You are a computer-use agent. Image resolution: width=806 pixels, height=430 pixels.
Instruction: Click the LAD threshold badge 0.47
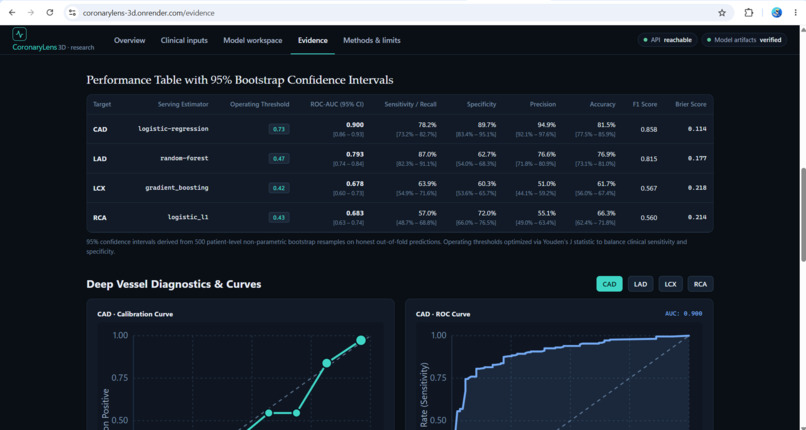[x=279, y=159]
